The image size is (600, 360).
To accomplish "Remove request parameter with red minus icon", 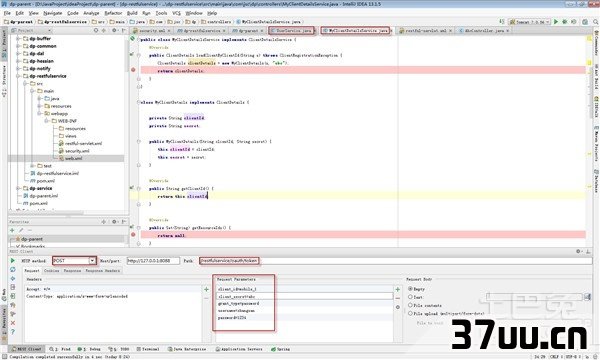I will tap(398, 298).
